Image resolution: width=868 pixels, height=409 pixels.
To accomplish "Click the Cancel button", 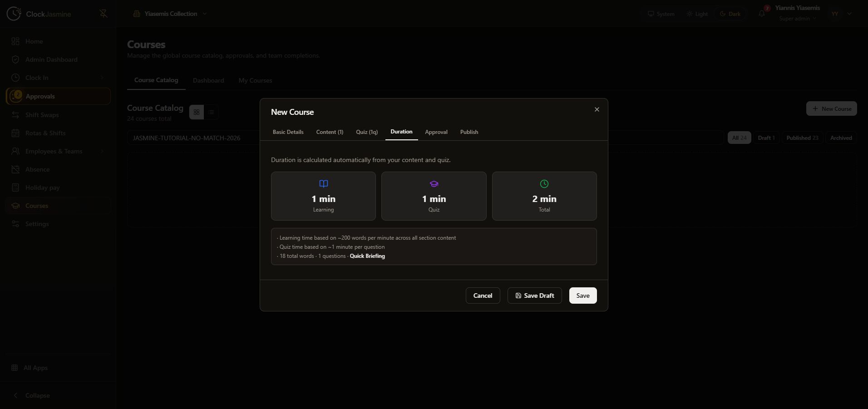I will (483, 296).
